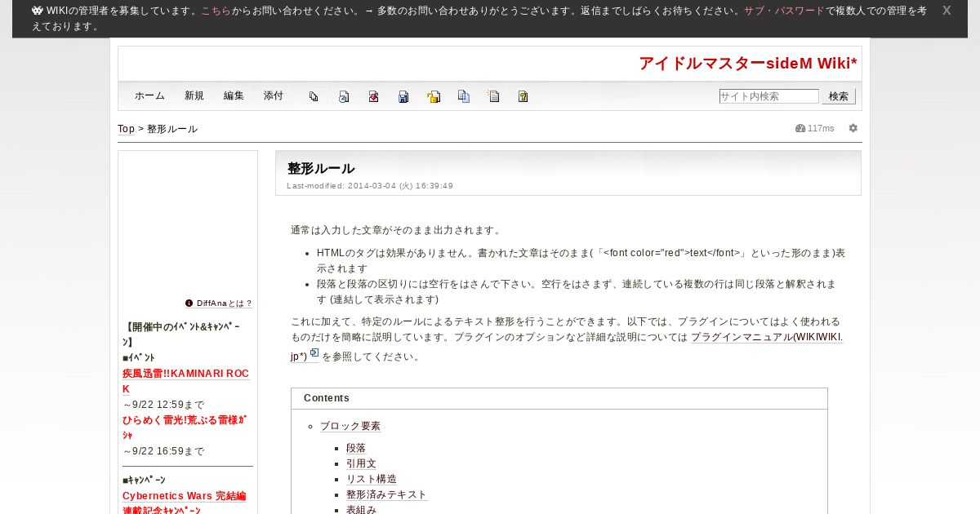
Task: Follow the Top breadcrumb link
Action: click(126, 129)
